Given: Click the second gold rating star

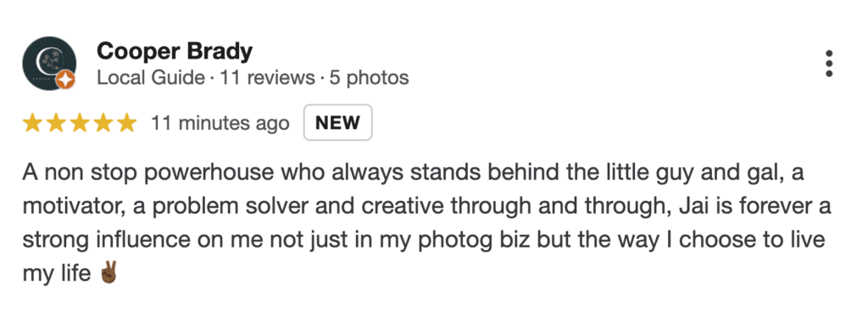Looking at the screenshot, I should (x=56, y=123).
